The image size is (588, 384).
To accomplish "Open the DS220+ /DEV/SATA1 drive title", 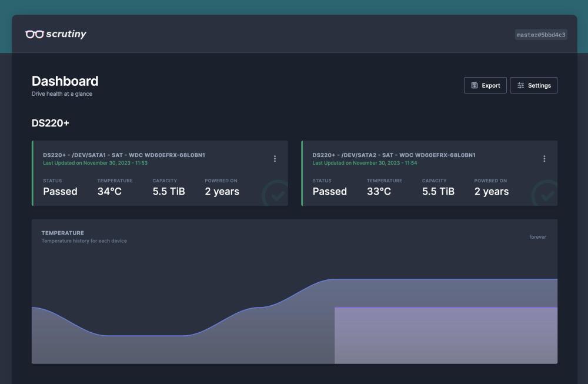I will tap(123, 155).
